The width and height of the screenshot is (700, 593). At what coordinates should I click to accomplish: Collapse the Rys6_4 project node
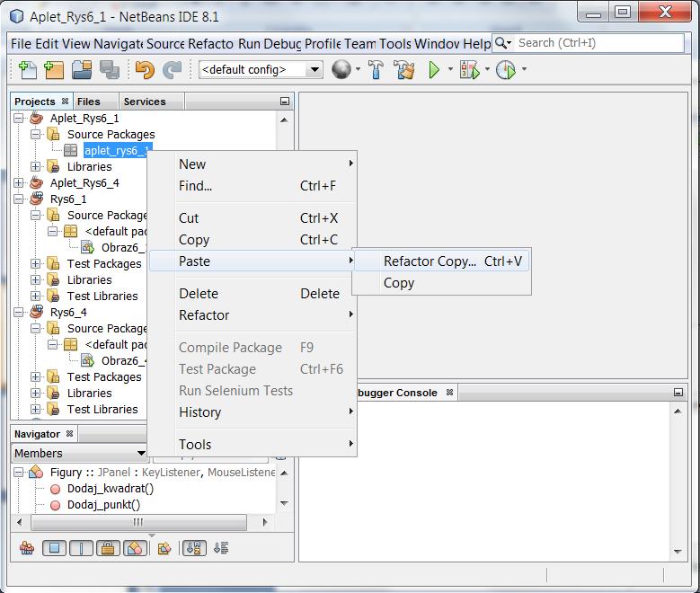coord(18,313)
